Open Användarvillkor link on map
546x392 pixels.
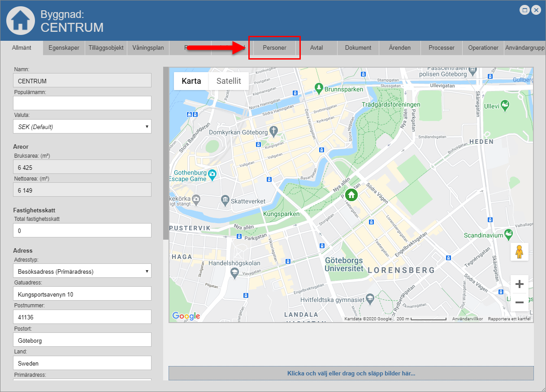pos(468,319)
